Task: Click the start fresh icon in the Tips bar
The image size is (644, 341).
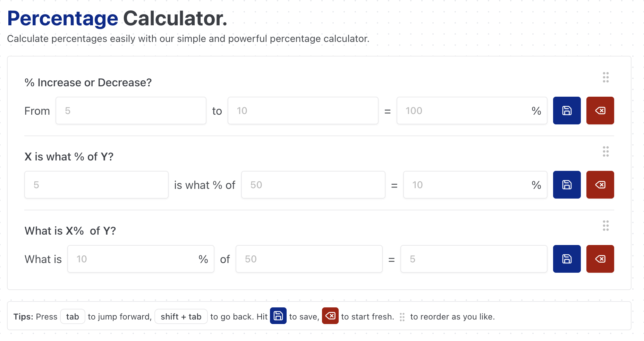Action: (330, 316)
